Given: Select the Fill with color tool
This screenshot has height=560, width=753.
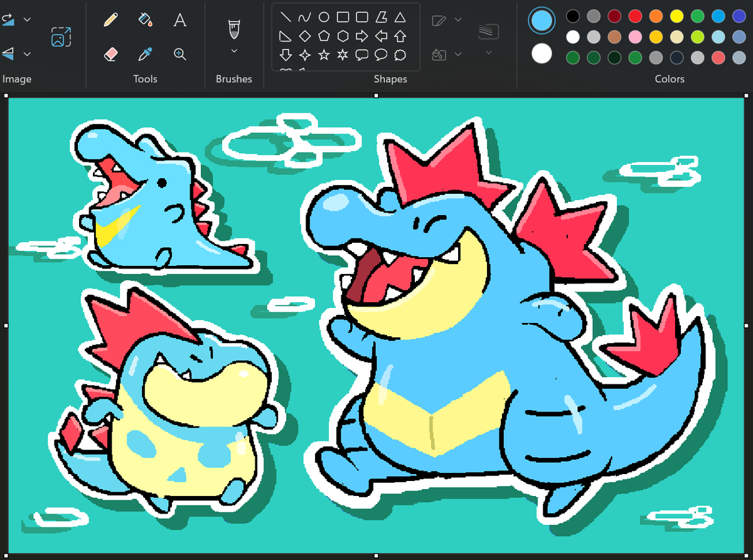Looking at the screenshot, I should click(146, 19).
